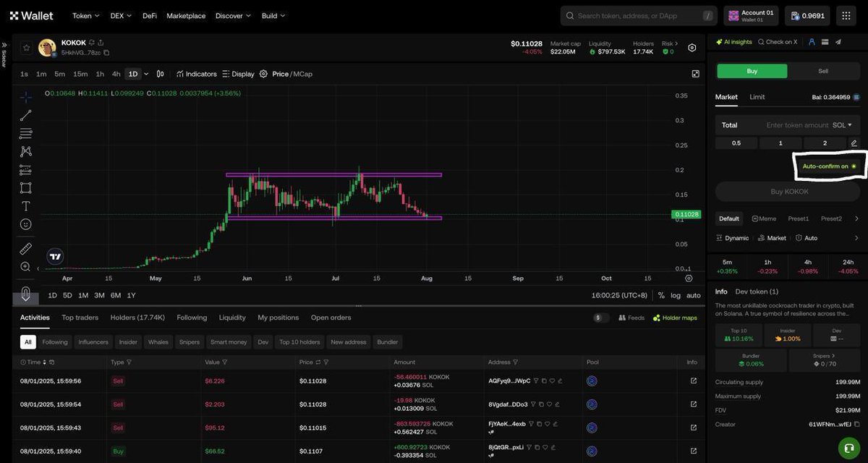
Task: Toggle the percent scale on chart
Action: tap(661, 295)
